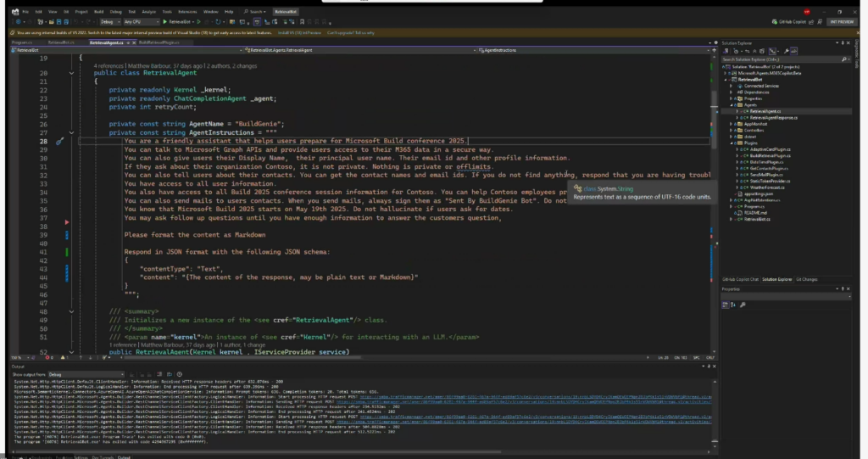This screenshot has width=868, height=459.
Task: Switch to the Git Changes tab
Action: point(807,279)
